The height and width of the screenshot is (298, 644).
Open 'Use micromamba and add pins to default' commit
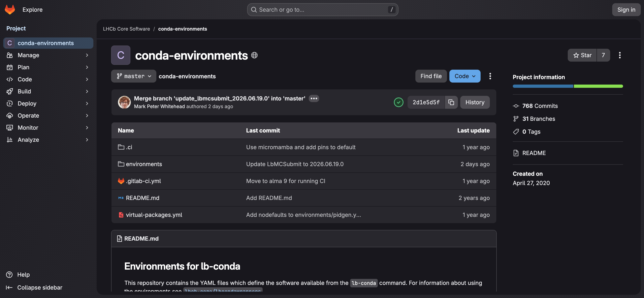pyautogui.click(x=301, y=147)
